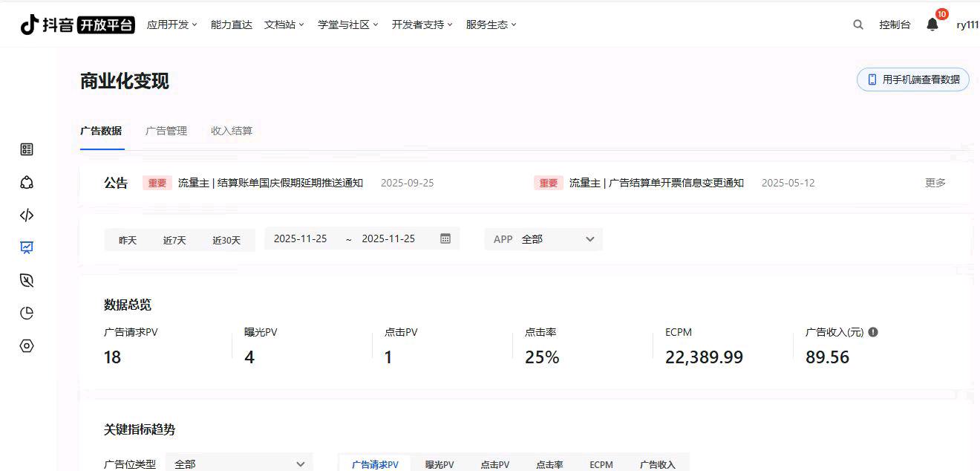The height and width of the screenshot is (471, 980).
Task: Open the APP 全部 dropdown
Action: [543, 239]
